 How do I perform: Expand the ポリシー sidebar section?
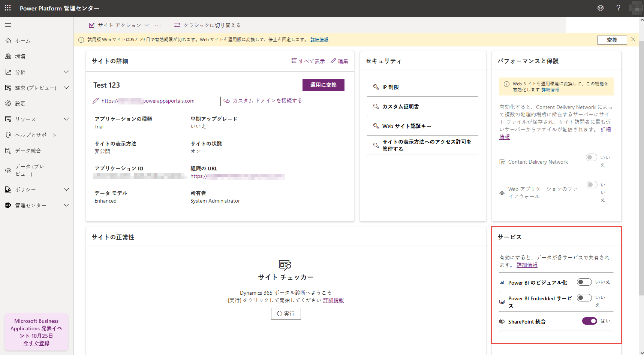[x=66, y=189]
